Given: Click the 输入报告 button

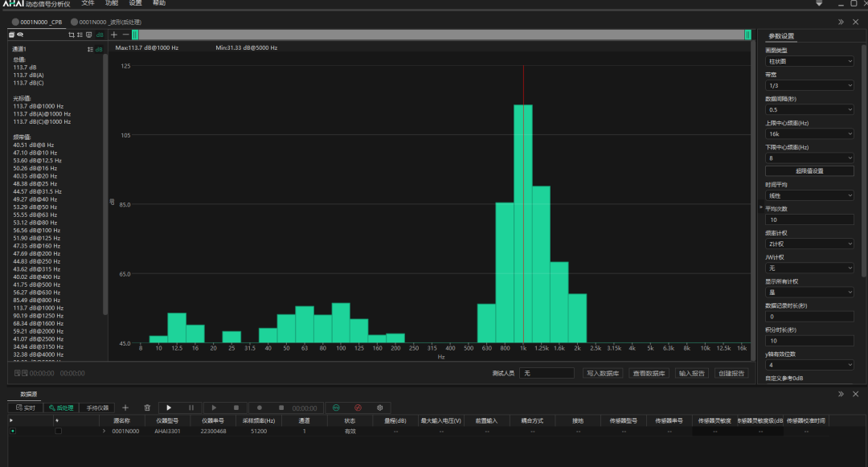Looking at the screenshot, I should coord(691,374).
